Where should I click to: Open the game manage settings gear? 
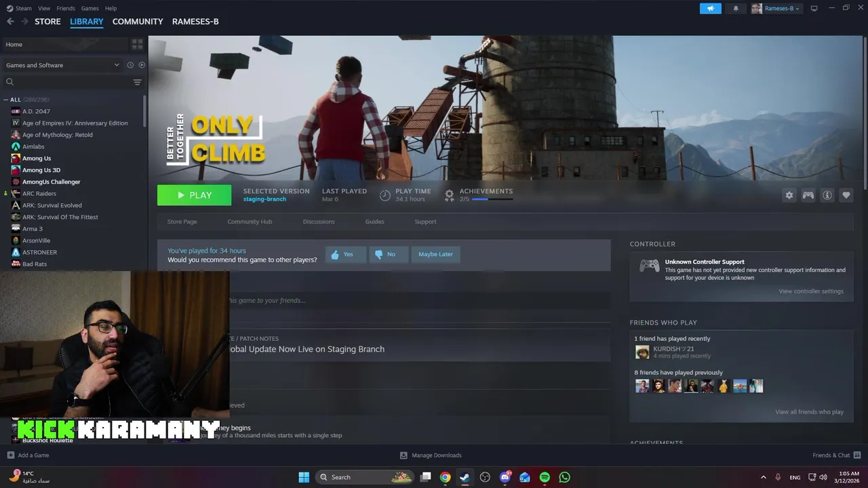click(x=789, y=195)
